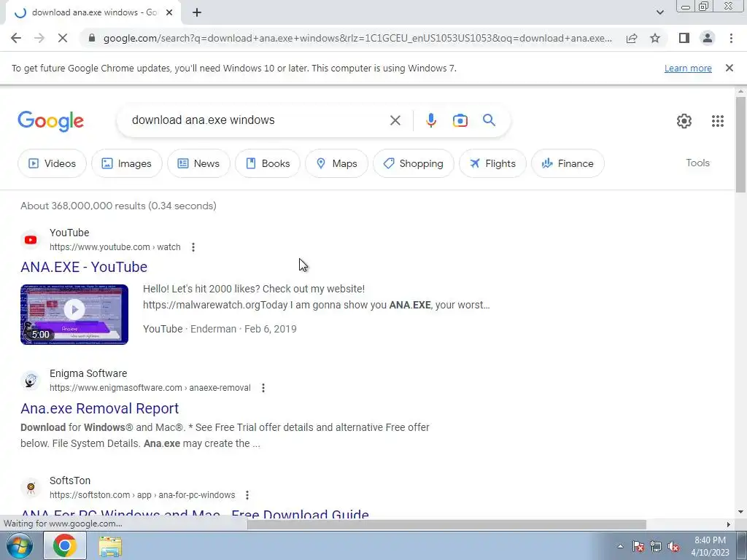Go back to the previous page
This screenshot has width=747, height=560.
16,38
